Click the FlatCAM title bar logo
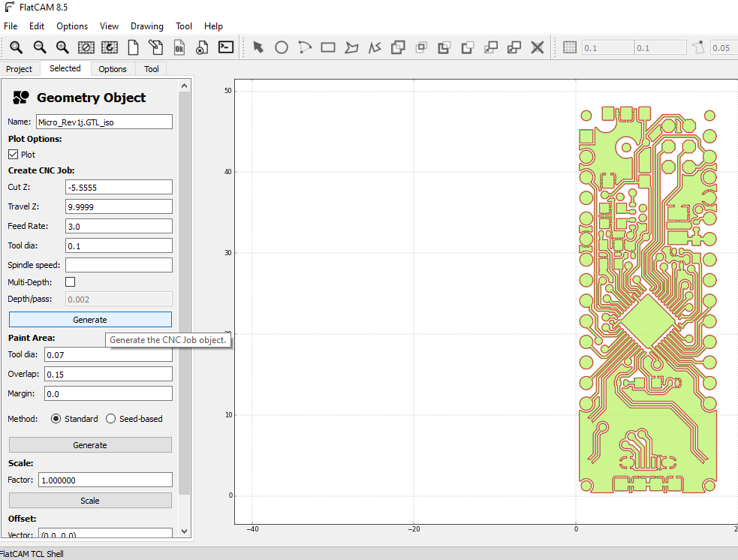 (10, 7)
